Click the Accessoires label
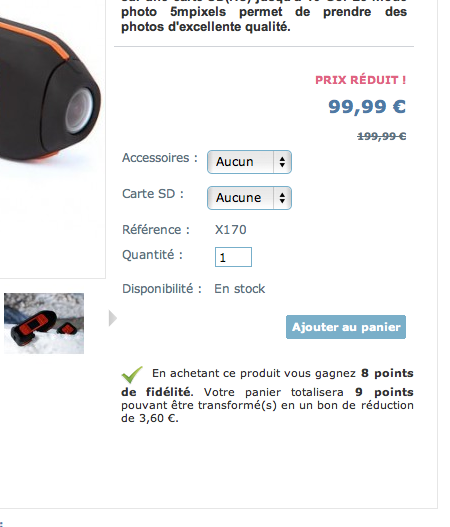450x527 pixels. (160, 158)
